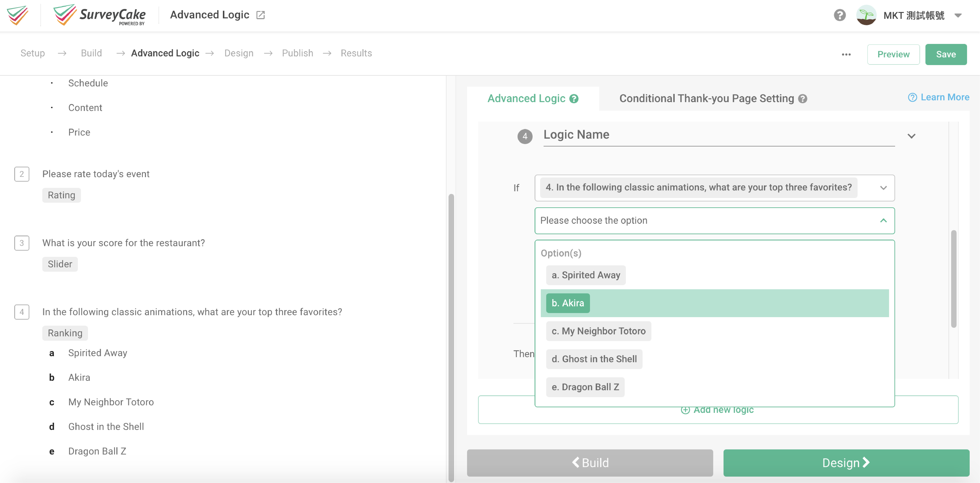
Task: Click help icon next to Conditional Thank-you Page Setting
Action: tap(803, 99)
